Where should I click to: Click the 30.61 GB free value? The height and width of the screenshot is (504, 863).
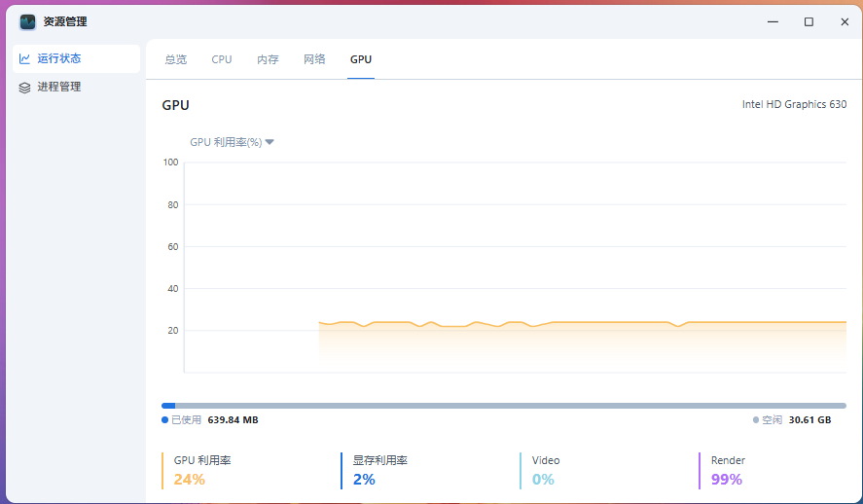809,419
